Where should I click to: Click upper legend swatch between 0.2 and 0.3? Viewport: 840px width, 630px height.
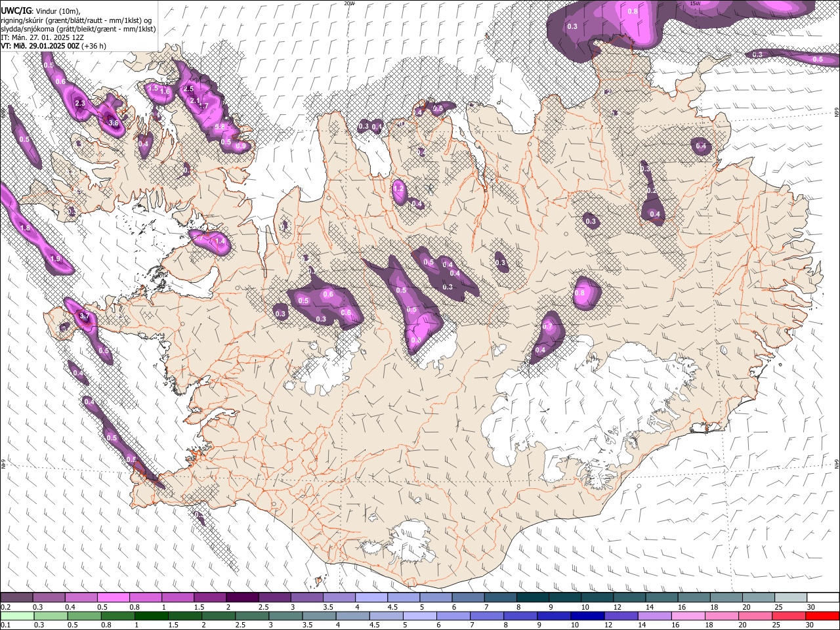[17, 598]
